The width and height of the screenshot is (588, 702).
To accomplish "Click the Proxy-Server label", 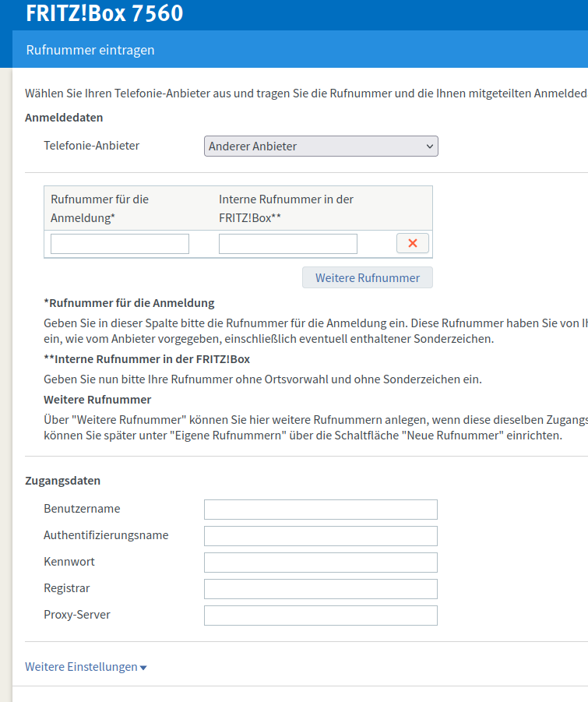I will pyautogui.click(x=77, y=614).
